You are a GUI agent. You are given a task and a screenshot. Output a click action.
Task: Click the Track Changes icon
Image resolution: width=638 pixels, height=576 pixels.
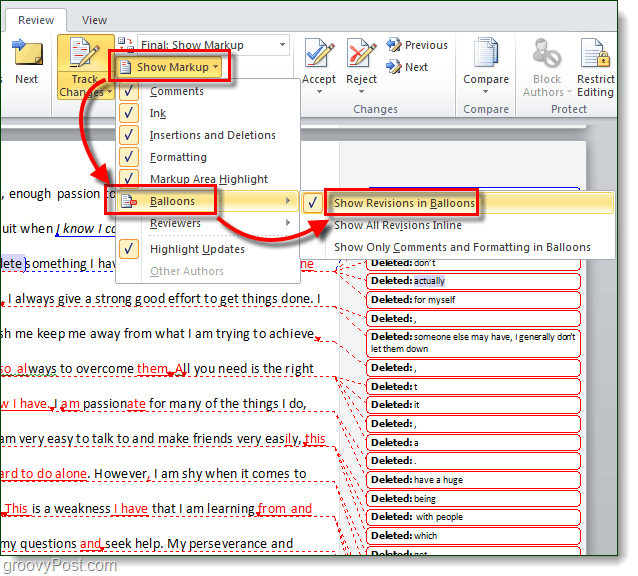tap(85, 55)
